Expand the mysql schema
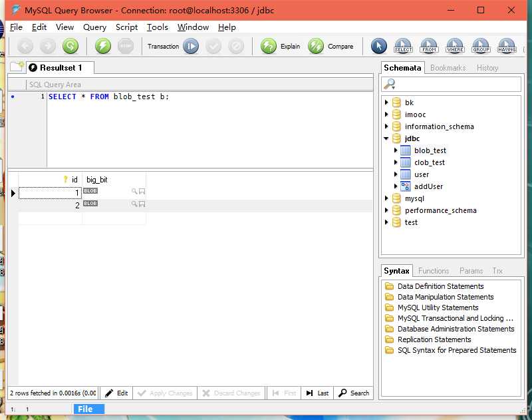 (x=386, y=198)
